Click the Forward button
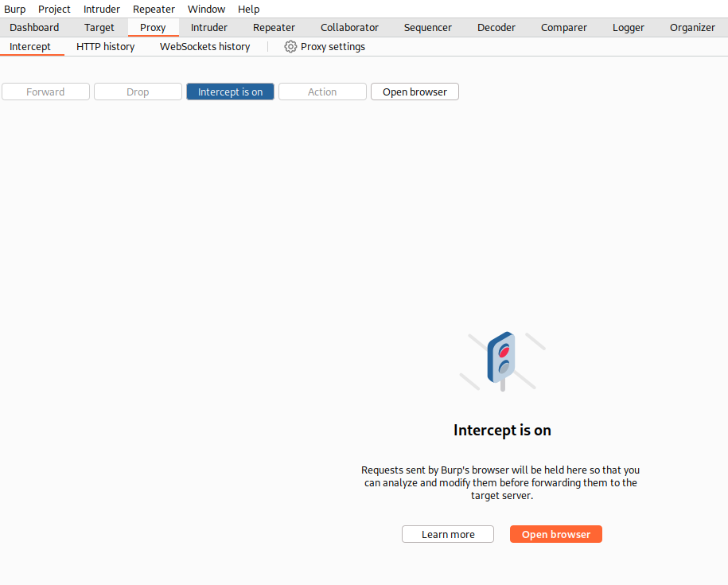 click(x=45, y=92)
